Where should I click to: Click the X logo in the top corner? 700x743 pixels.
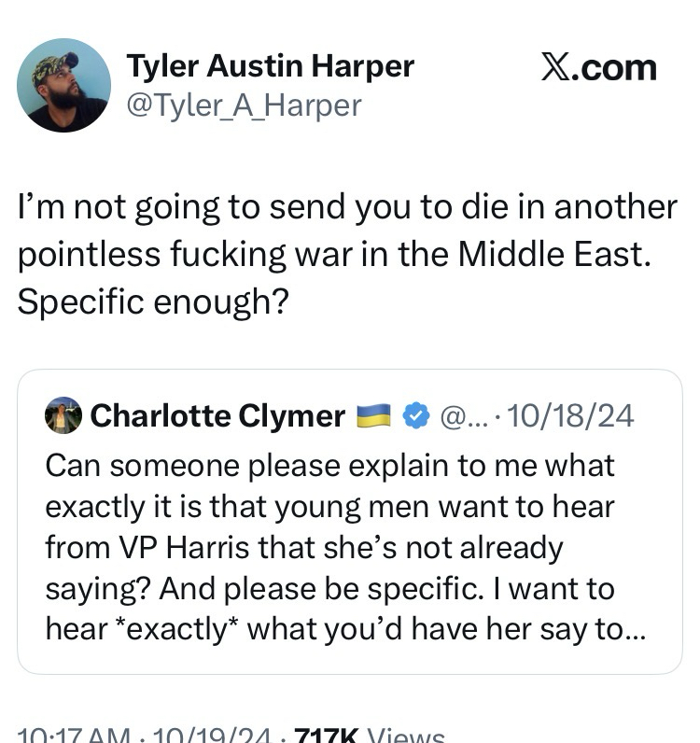point(557,68)
